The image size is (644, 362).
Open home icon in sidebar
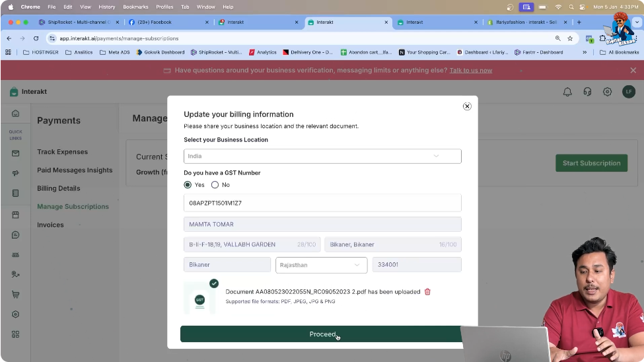point(16,114)
